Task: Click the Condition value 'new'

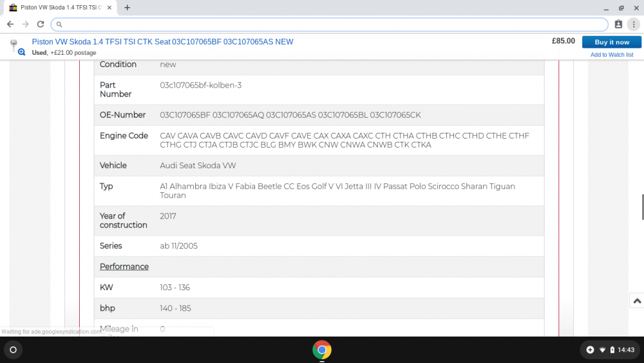Action: click(x=167, y=64)
